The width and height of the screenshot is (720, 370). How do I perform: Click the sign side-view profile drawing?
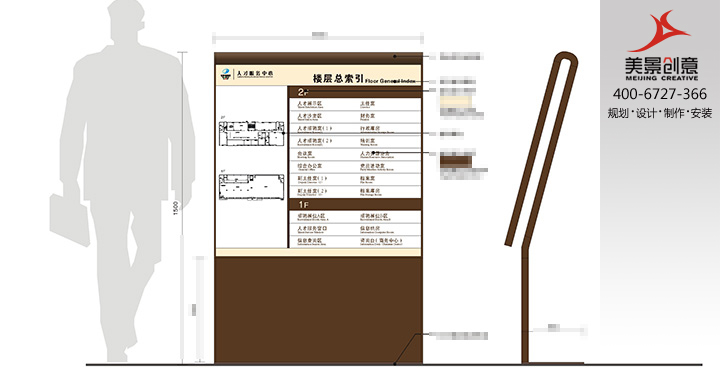click(541, 207)
